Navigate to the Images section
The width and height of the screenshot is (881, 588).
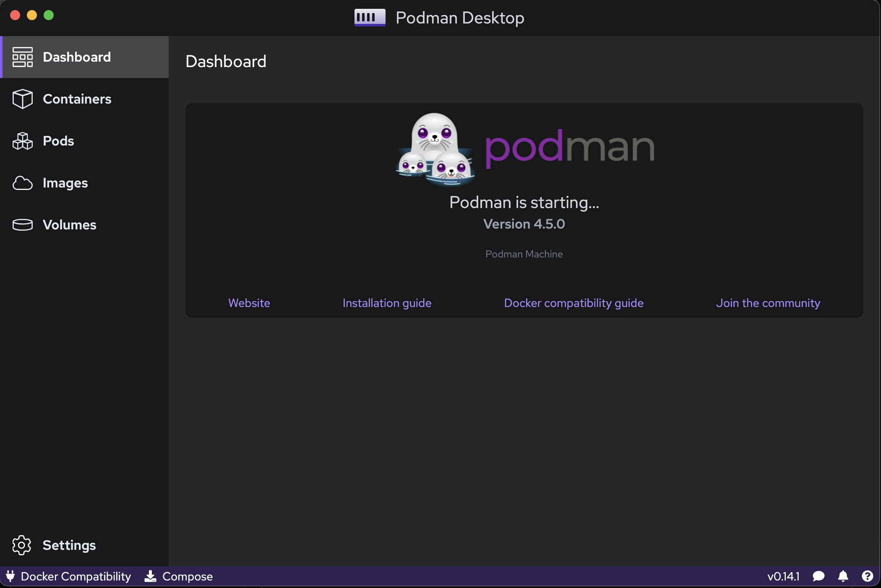84,183
